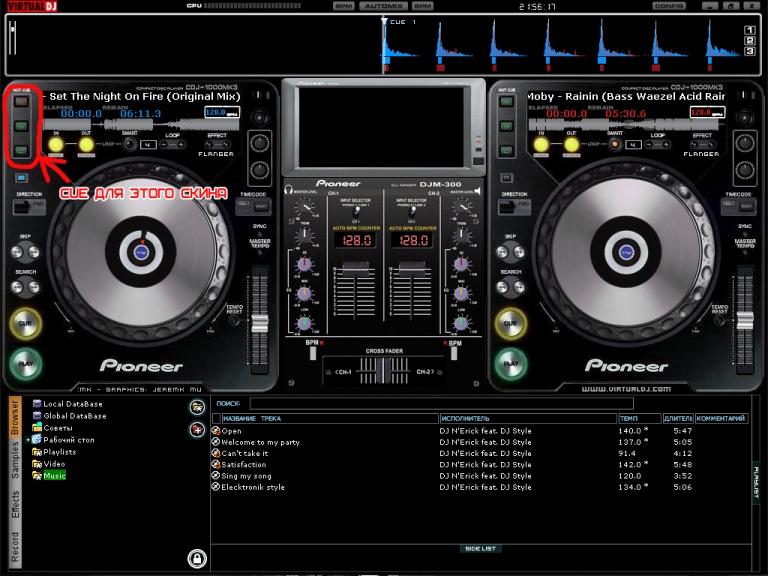Trigger left deck hot cue C
This screenshot has height=576, width=768.
(x=21, y=150)
